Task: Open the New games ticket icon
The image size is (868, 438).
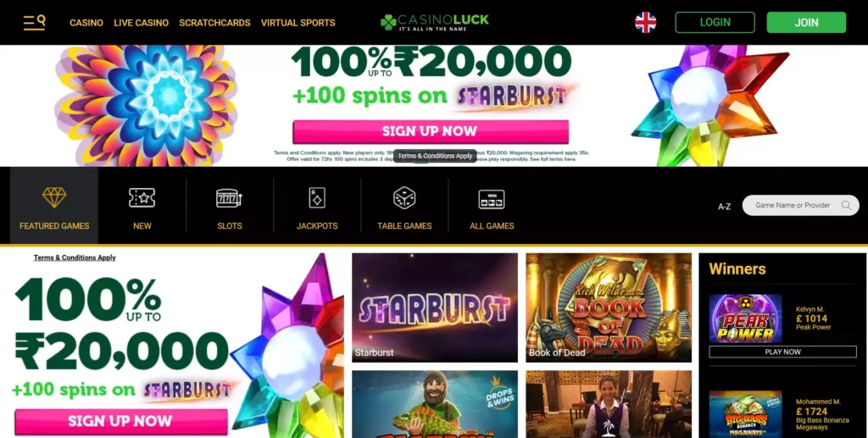Action: click(x=142, y=197)
